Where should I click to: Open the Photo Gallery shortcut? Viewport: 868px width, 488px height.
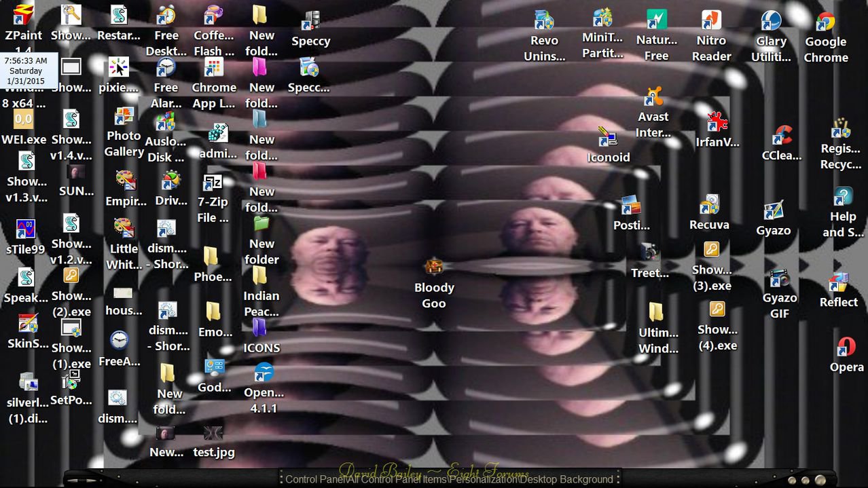[124, 117]
